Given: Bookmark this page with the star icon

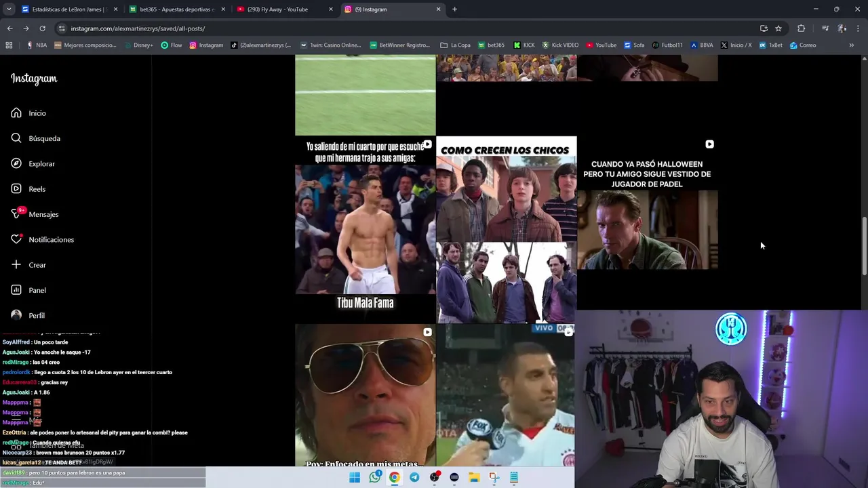Looking at the screenshot, I should tap(778, 28).
